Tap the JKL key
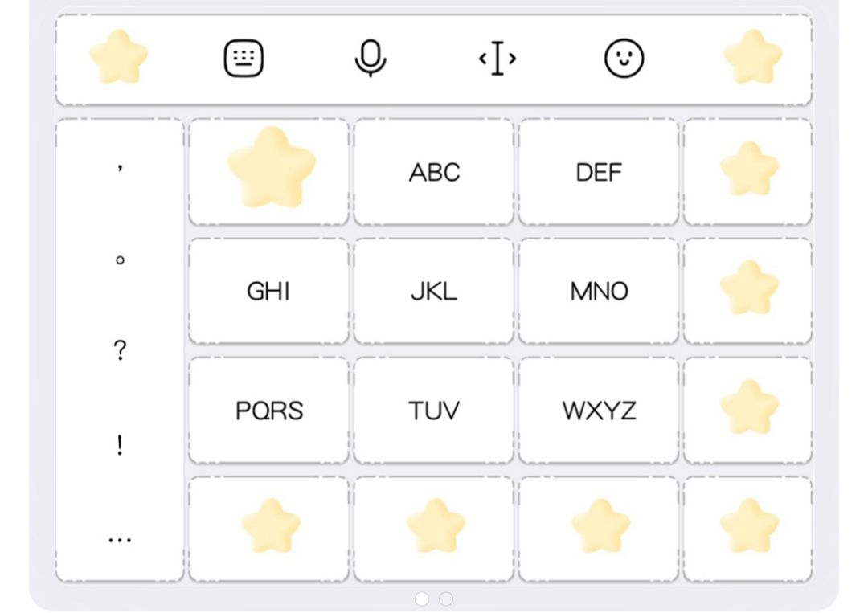This screenshot has width=868, height=613. [x=434, y=291]
